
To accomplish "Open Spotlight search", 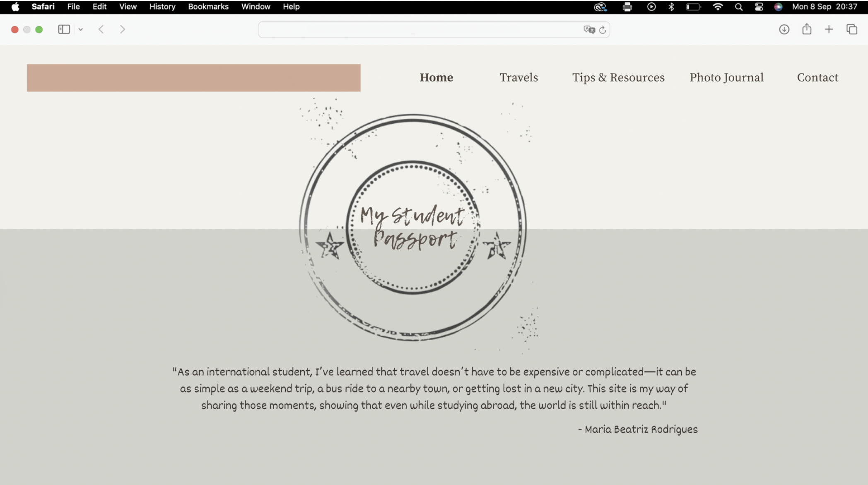I will (x=738, y=7).
